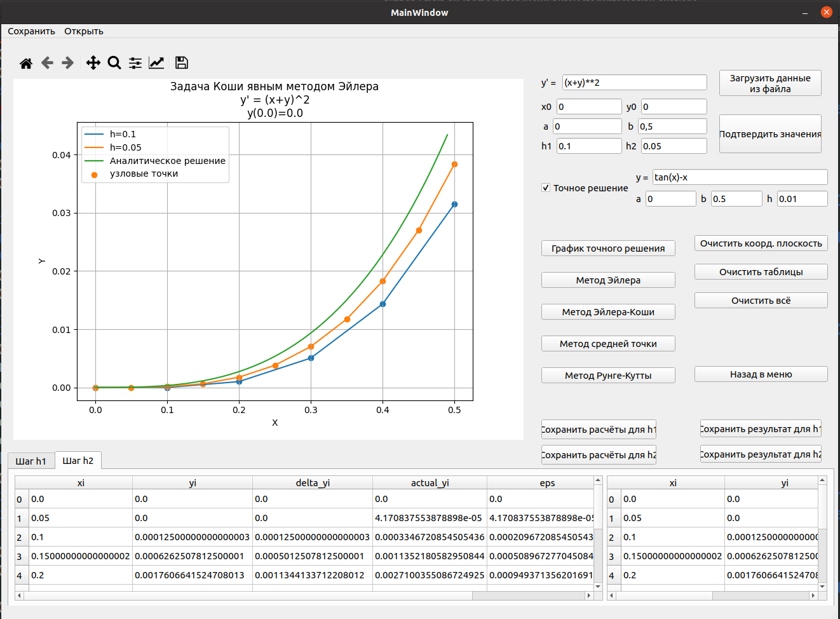Click Подтвердить значения button
840x619 pixels.
770,134
